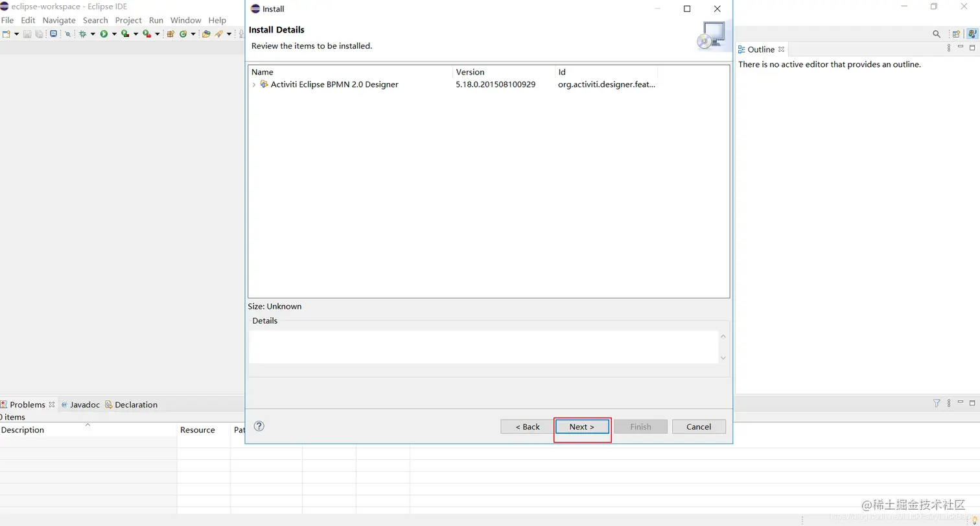
Task: Maximize the Outline view
Action: point(972,47)
